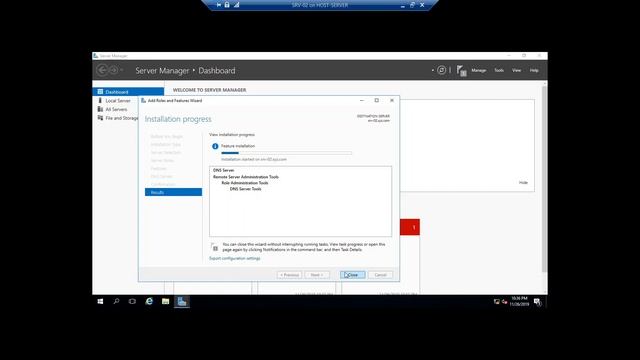Launch Internet Explorer from taskbar
This screenshot has height=360, width=640.
[149, 302]
